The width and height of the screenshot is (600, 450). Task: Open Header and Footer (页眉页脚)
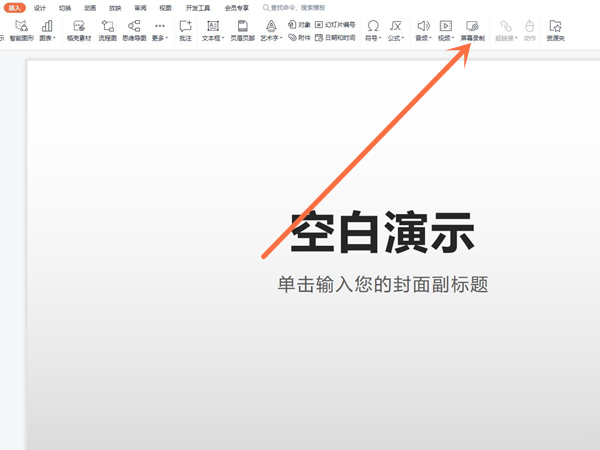(242, 29)
